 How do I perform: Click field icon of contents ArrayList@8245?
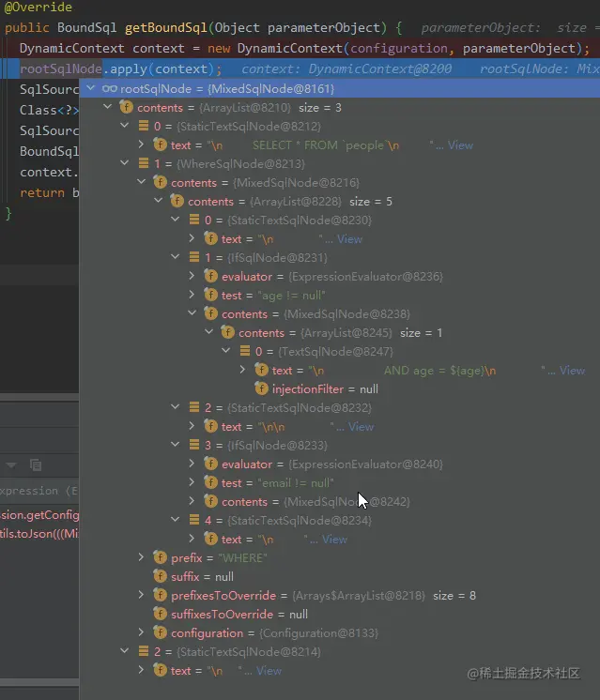point(228,332)
